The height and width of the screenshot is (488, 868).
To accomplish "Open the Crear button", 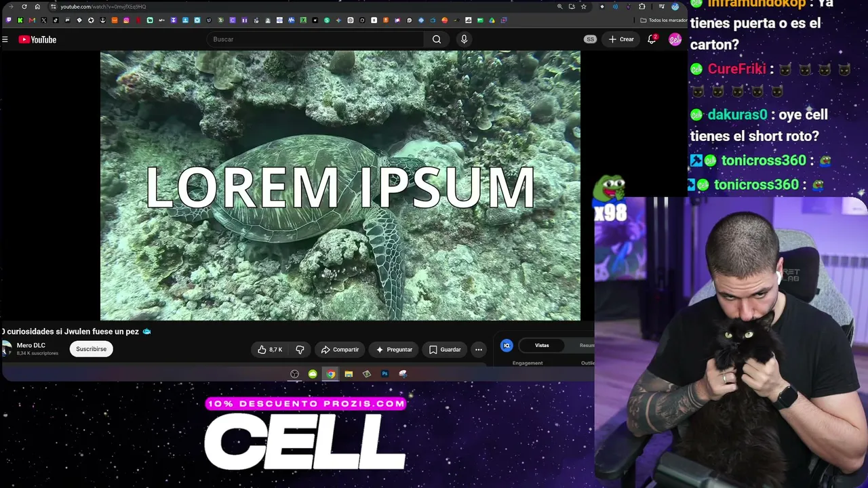I will (x=621, y=39).
